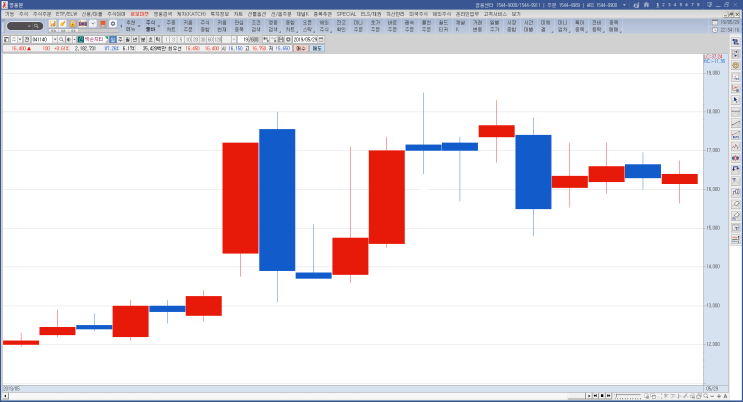Screen dimensions: 743x402
Task: Open the 차트 menu
Action: 238,14
